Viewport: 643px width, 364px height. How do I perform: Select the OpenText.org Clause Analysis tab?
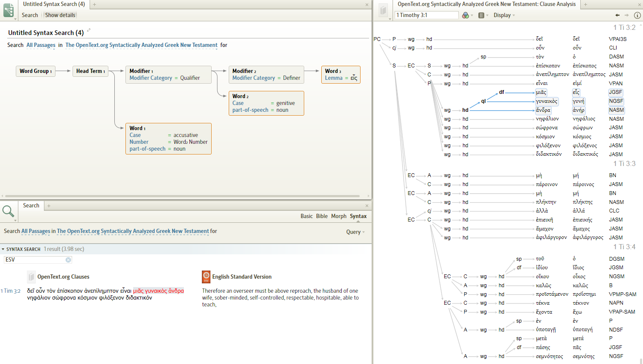click(486, 4)
